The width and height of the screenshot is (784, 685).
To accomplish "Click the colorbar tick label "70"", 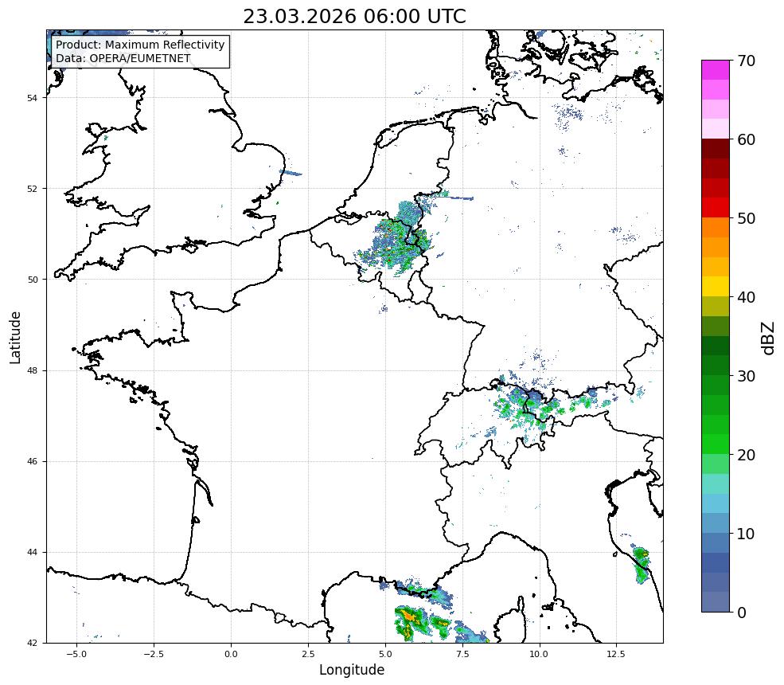I will point(746,61).
